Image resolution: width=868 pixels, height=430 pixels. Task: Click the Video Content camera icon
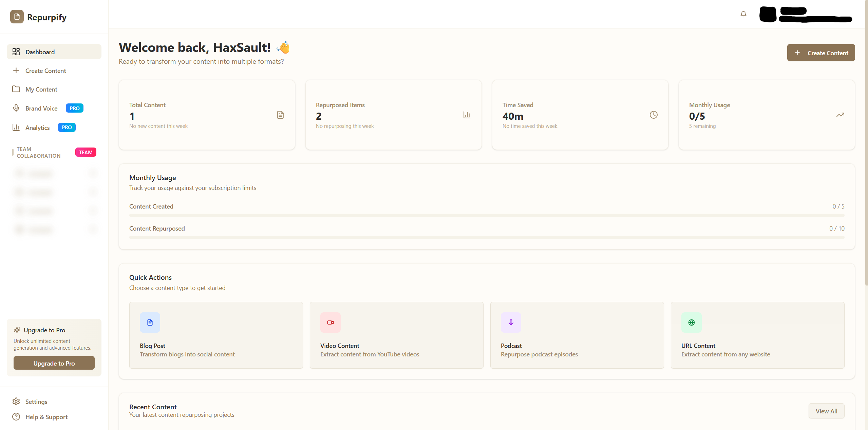point(330,322)
